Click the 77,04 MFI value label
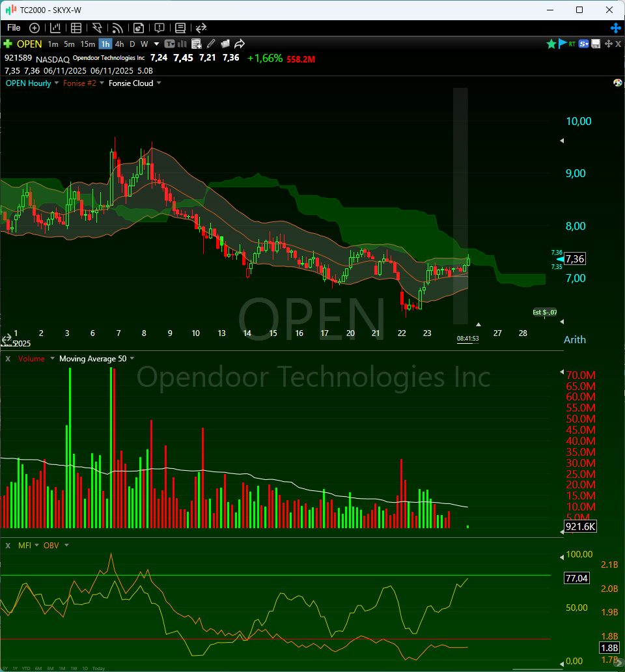Image resolution: width=625 pixels, height=672 pixels. 577,578
